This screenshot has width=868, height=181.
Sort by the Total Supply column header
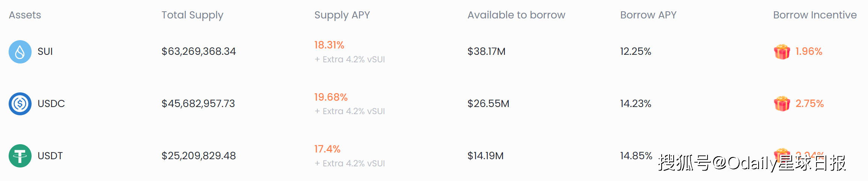(x=192, y=15)
